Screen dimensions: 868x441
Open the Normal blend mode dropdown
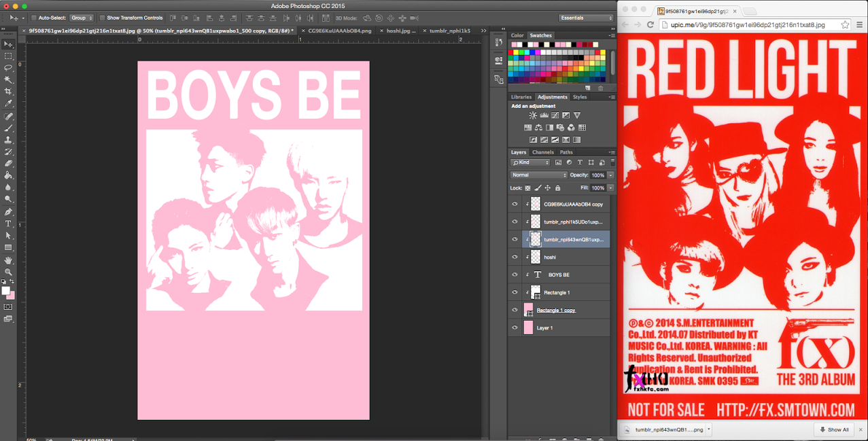[x=539, y=175]
